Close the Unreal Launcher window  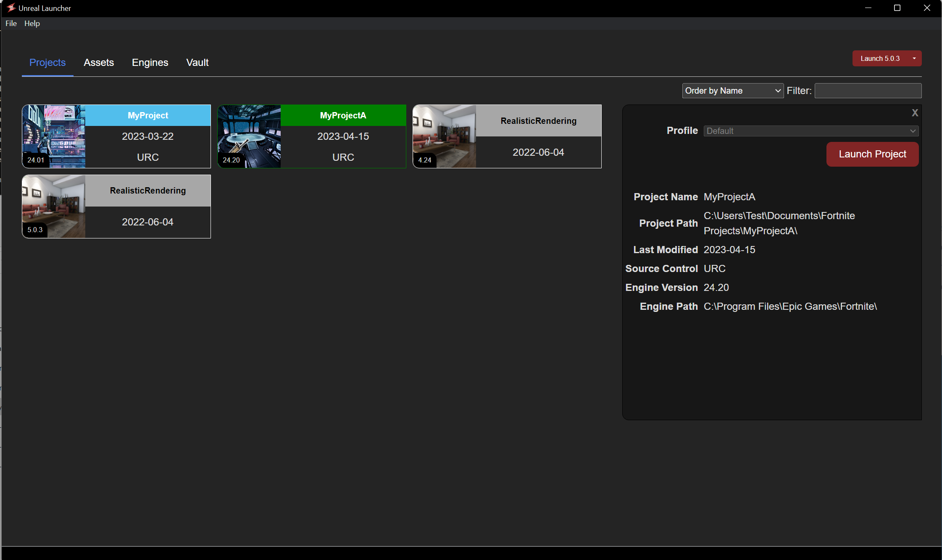[927, 8]
